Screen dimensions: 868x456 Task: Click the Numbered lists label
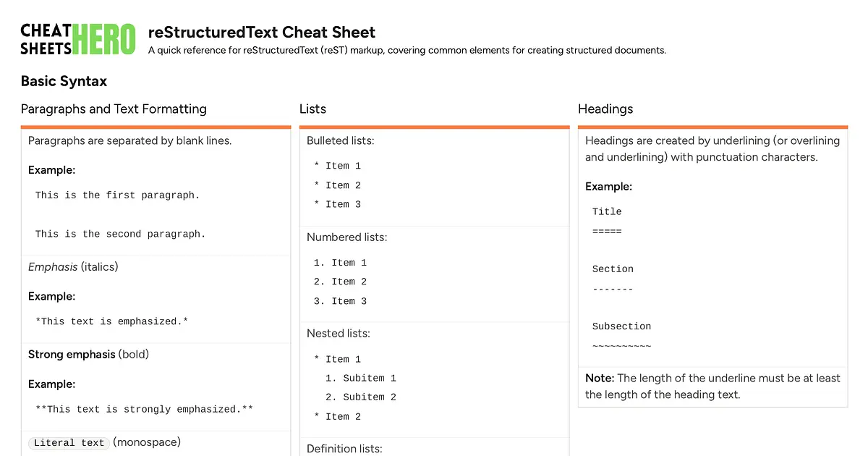coord(346,237)
